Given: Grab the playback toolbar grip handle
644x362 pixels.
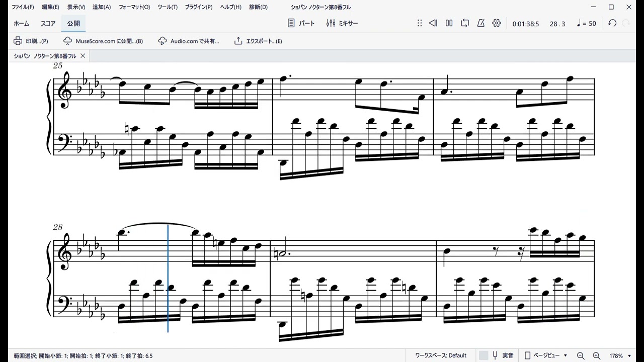Looking at the screenshot, I should point(420,23).
